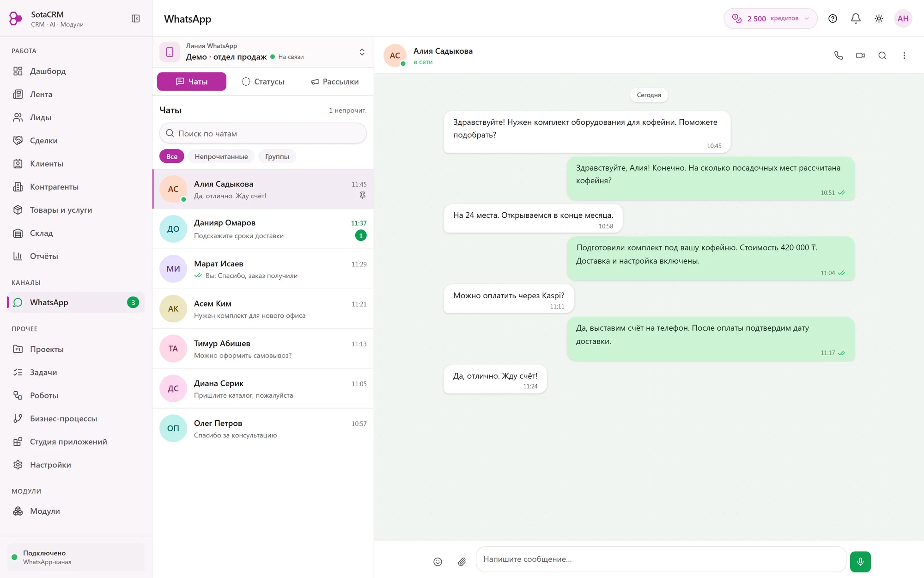Collapse the sidebar panel icon
Viewport: 924px width, 578px height.
136,18
